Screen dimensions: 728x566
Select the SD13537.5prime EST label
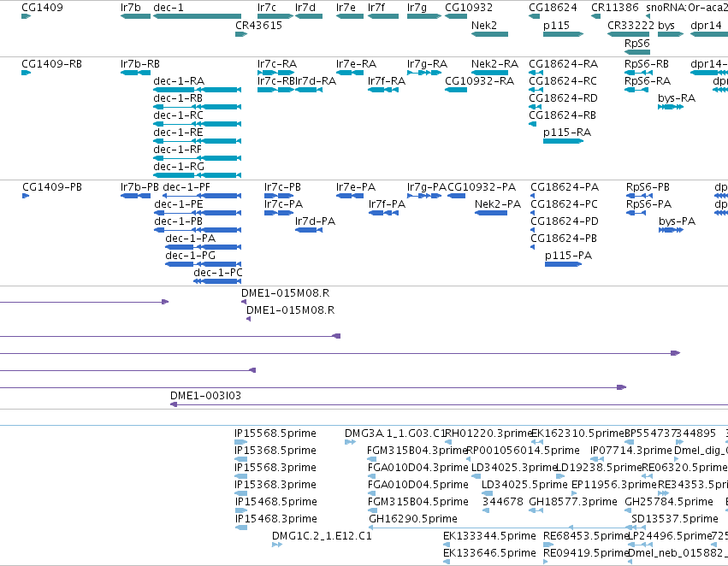675,519
